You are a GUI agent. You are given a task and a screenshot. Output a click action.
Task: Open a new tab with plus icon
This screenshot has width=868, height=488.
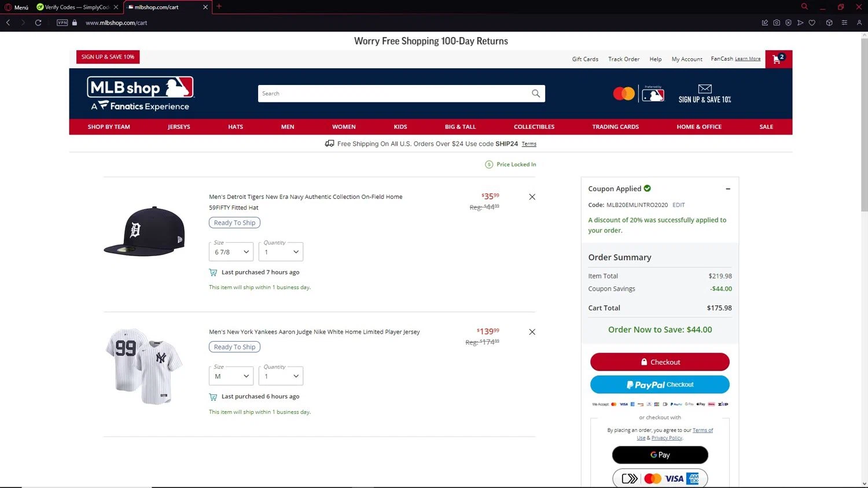point(219,6)
